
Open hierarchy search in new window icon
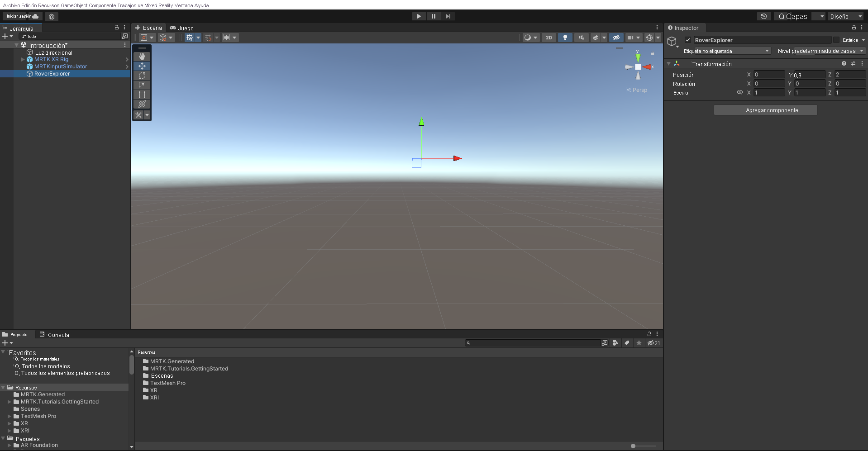125,36
